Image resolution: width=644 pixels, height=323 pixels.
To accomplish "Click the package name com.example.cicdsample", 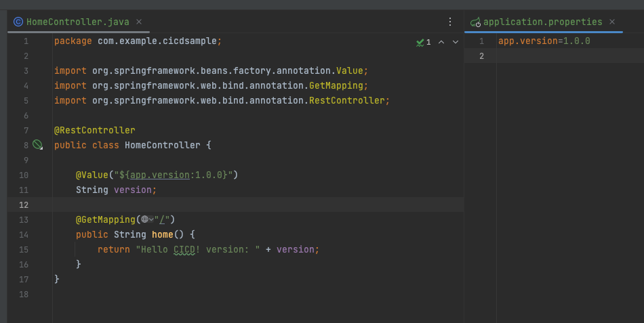I will click(157, 41).
